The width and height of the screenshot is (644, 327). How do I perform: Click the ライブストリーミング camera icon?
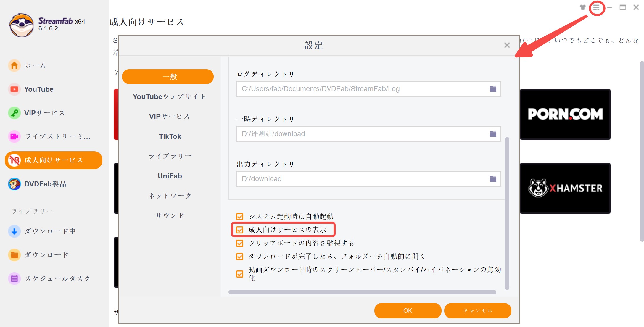tap(14, 136)
